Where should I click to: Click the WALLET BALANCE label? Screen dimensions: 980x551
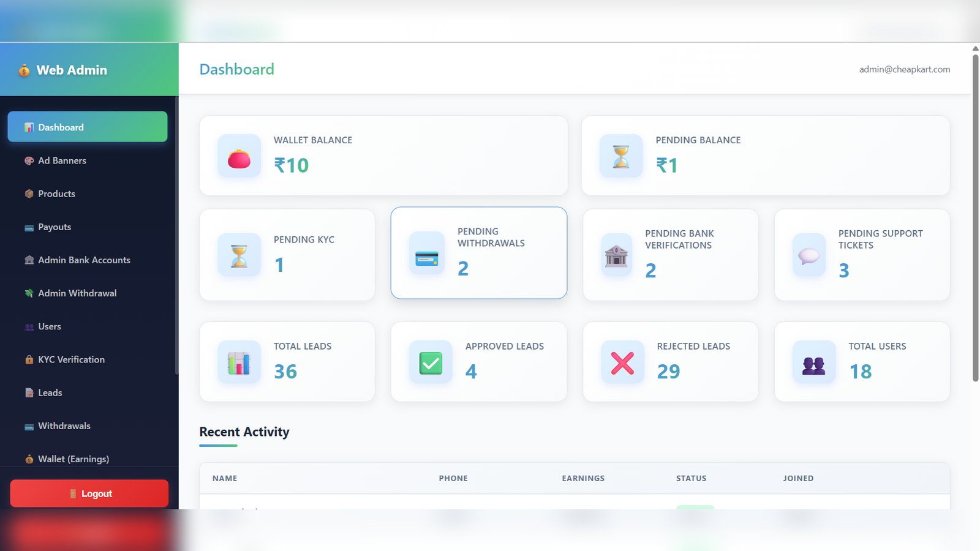313,140
